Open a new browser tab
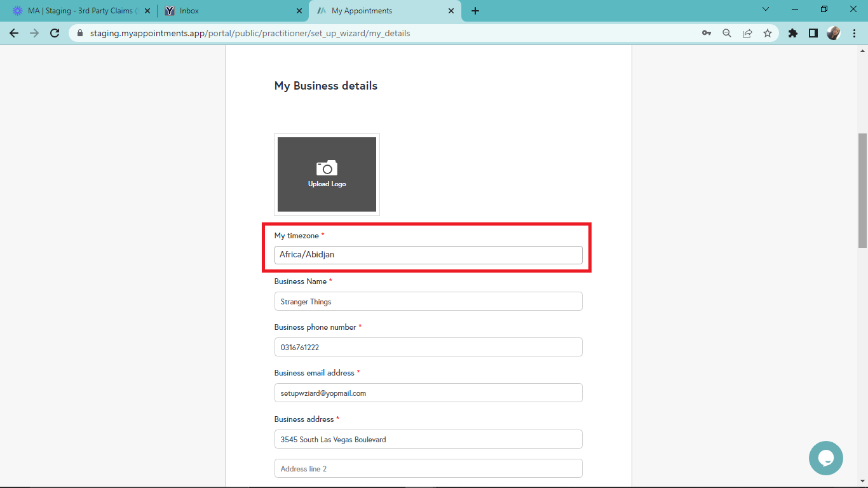 pyautogui.click(x=475, y=11)
